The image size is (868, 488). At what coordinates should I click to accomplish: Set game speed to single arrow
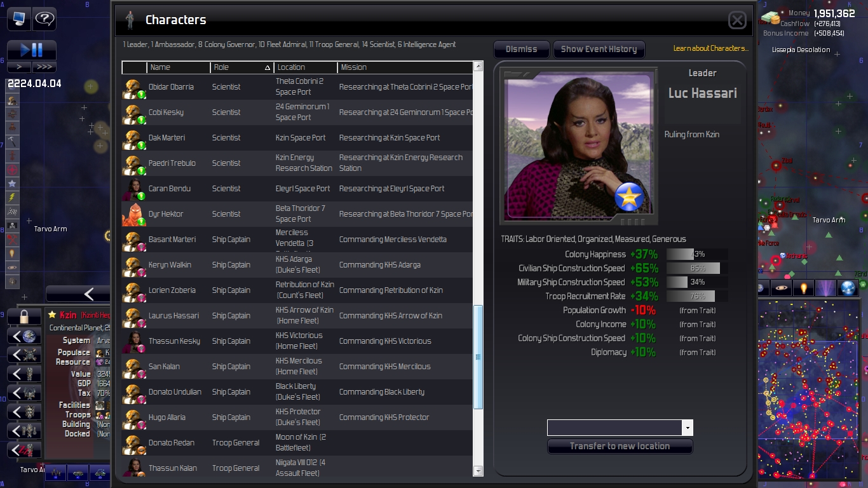pos(19,67)
